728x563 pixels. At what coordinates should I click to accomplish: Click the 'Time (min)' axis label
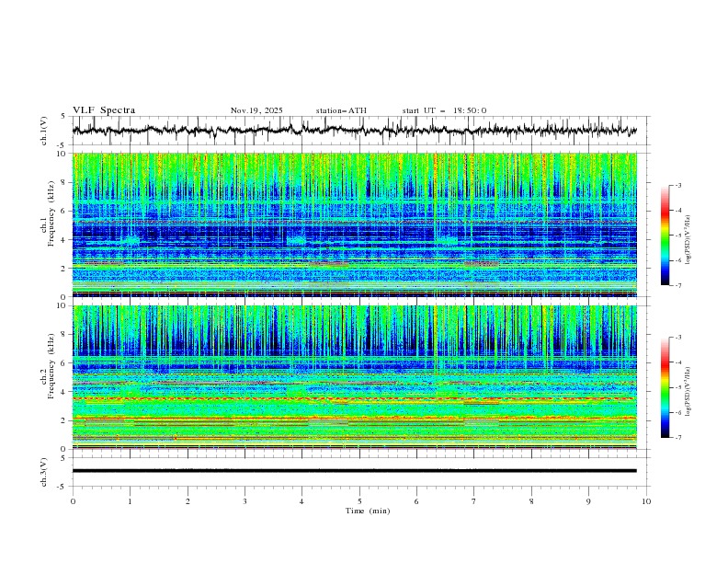[x=368, y=511]
